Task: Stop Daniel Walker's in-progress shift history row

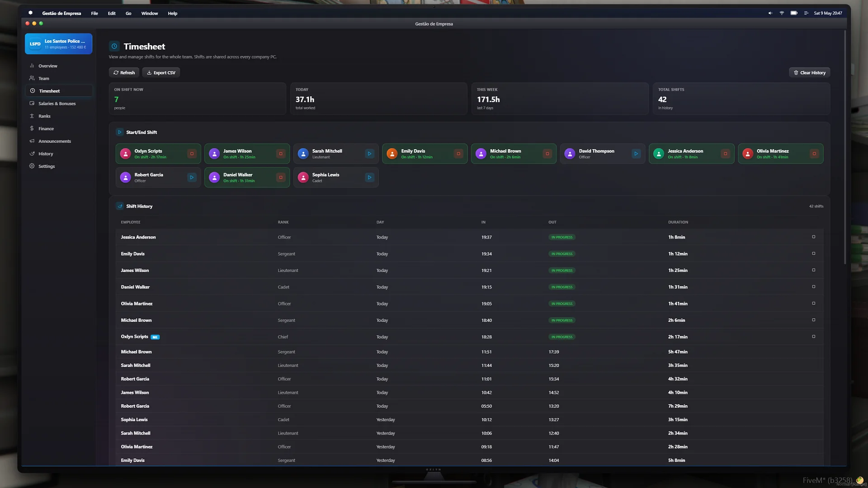Action: tap(814, 286)
